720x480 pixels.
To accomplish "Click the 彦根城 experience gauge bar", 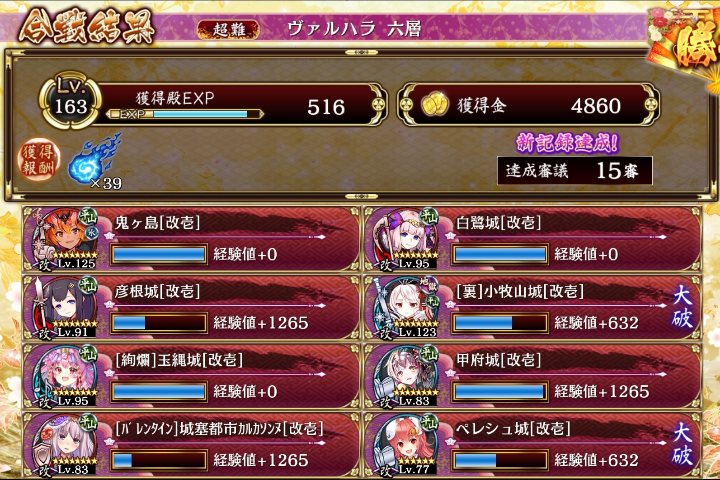I will click(x=158, y=323).
